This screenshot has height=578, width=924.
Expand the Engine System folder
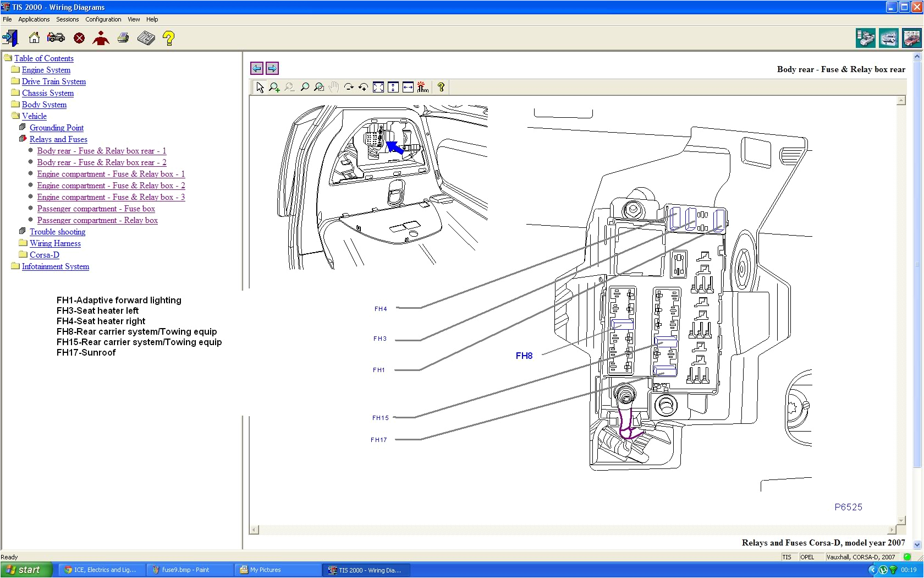[46, 70]
